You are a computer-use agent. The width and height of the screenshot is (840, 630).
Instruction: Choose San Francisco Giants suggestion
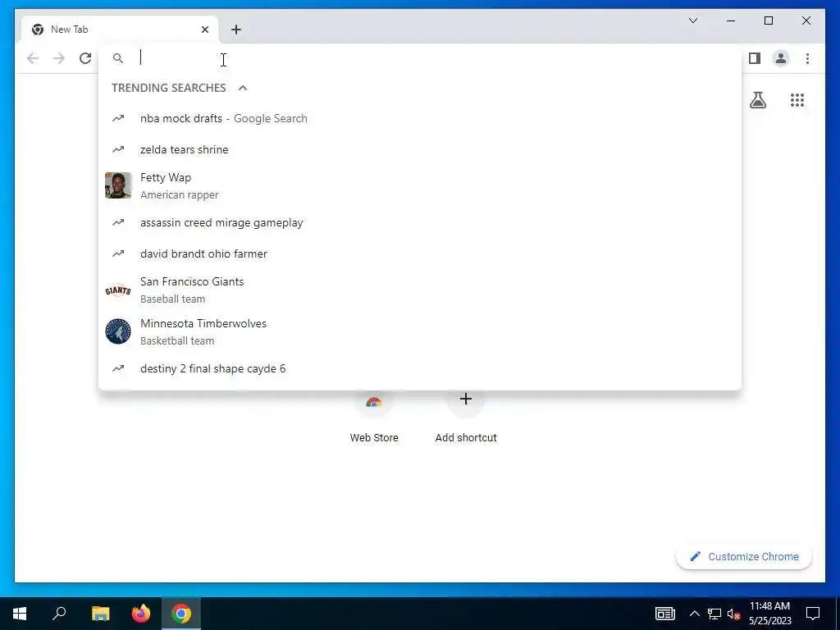tap(420, 290)
